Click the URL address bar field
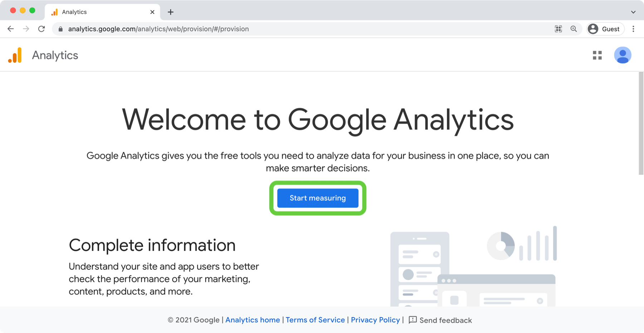The width and height of the screenshot is (644, 333). point(286,29)
